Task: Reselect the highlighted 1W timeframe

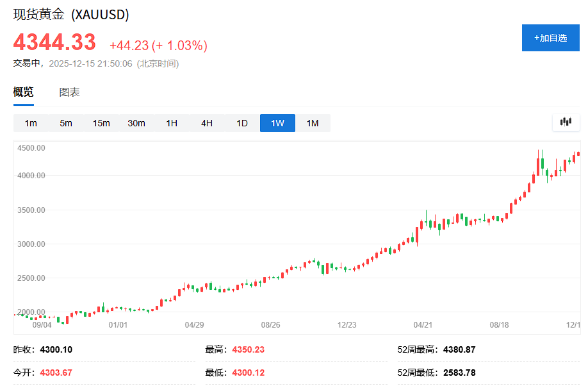Action: [x=277, y=122]
